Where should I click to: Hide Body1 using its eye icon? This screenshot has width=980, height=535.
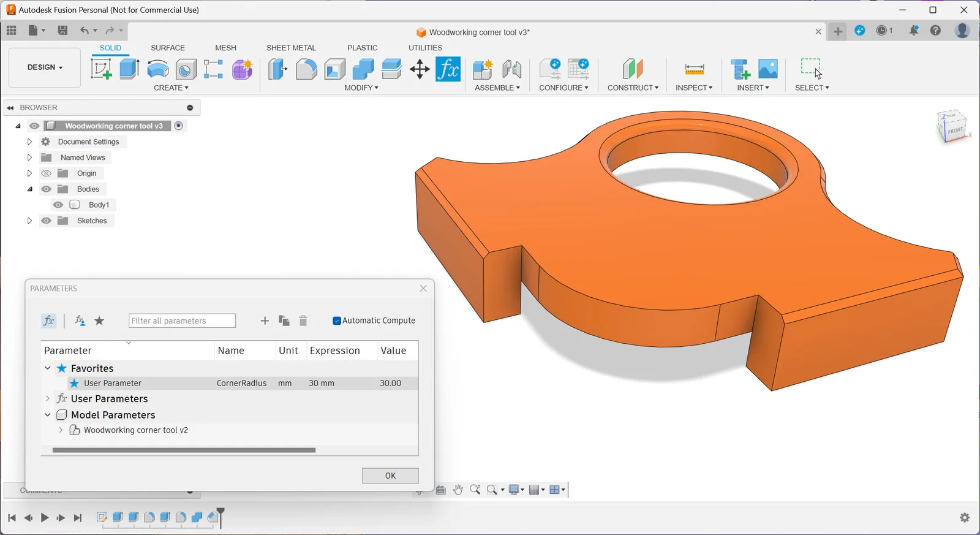pos(58,205)
